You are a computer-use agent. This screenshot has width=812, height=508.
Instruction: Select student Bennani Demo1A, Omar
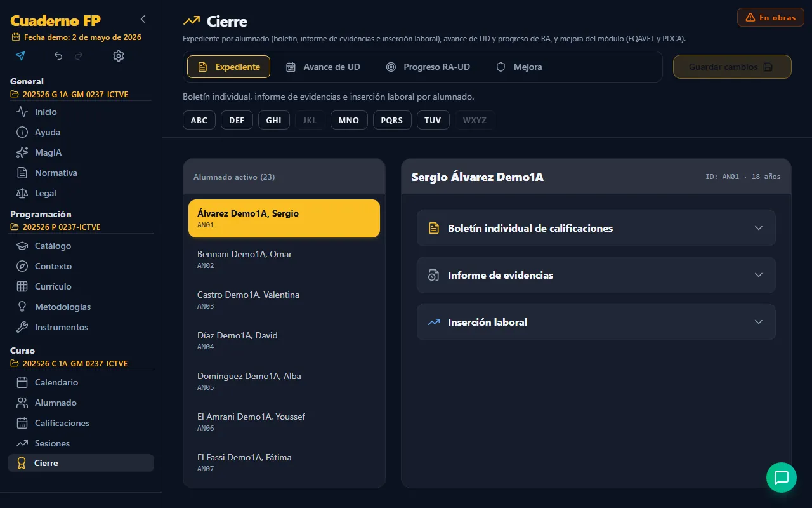(x=284, y=259)
